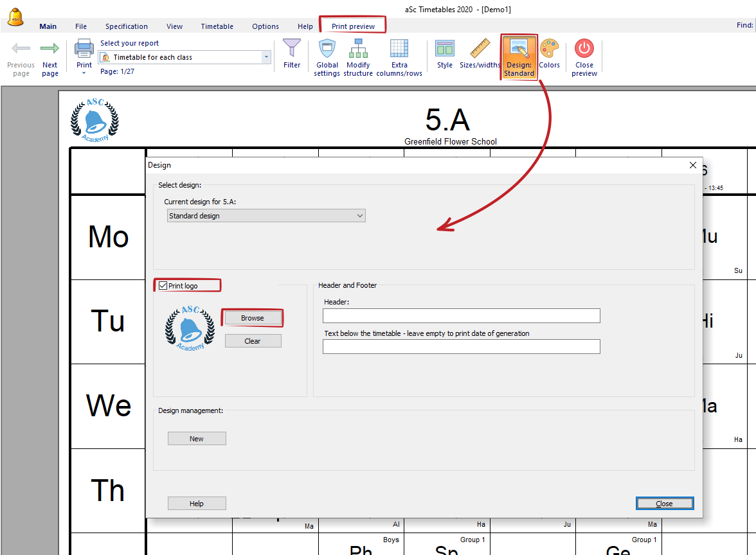
Task: Open Global settings
Action: 327,57
